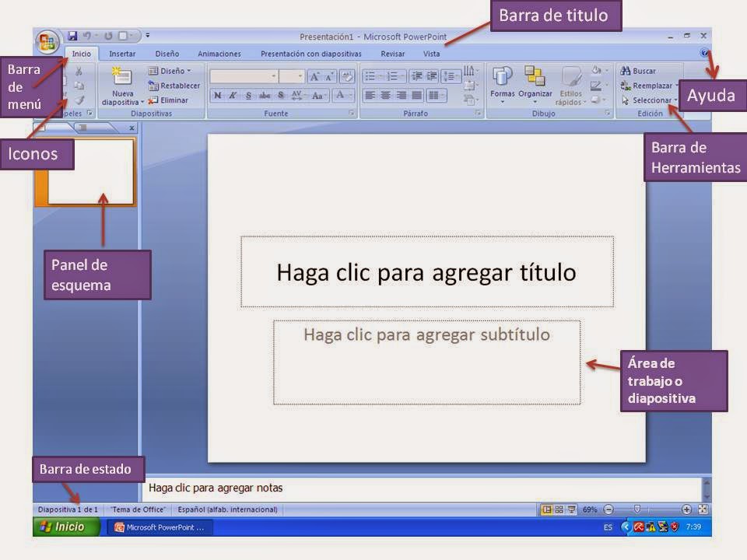Expand the Diseño dropdown menu
This screenshot has width=747, height=560.
pyautogui.click(x=173, y=71)
